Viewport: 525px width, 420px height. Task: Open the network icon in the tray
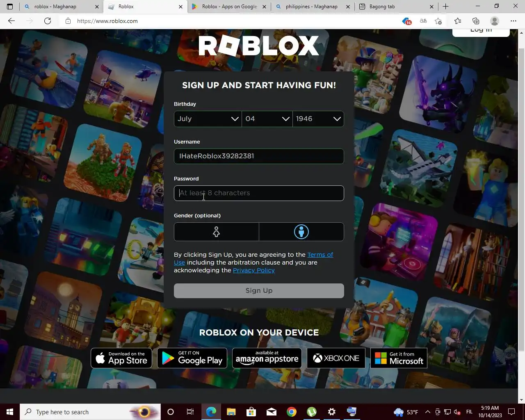pyautogui.click(x=447, y=412)
